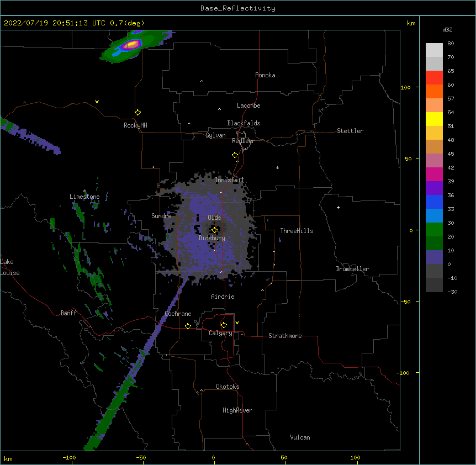Pick the light gray 70-80 dBZ legend swatch
476x465 pixels.
pyautogui.click(x=434, y=50)
